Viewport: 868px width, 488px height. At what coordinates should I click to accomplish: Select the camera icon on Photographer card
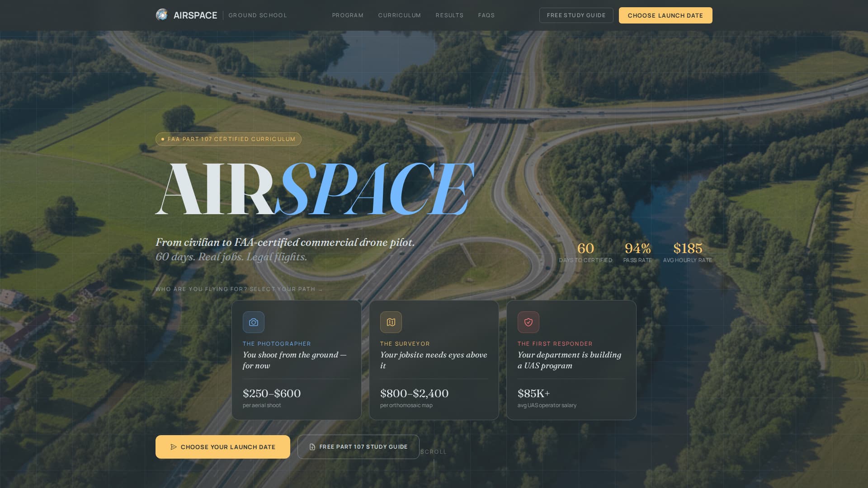(x=254, y=322)
